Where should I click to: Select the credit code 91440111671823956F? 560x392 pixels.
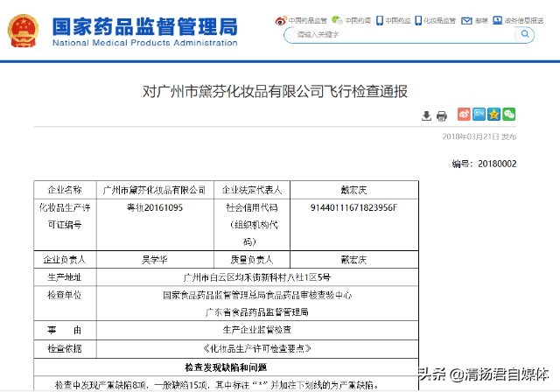click(x=353, y=207)
